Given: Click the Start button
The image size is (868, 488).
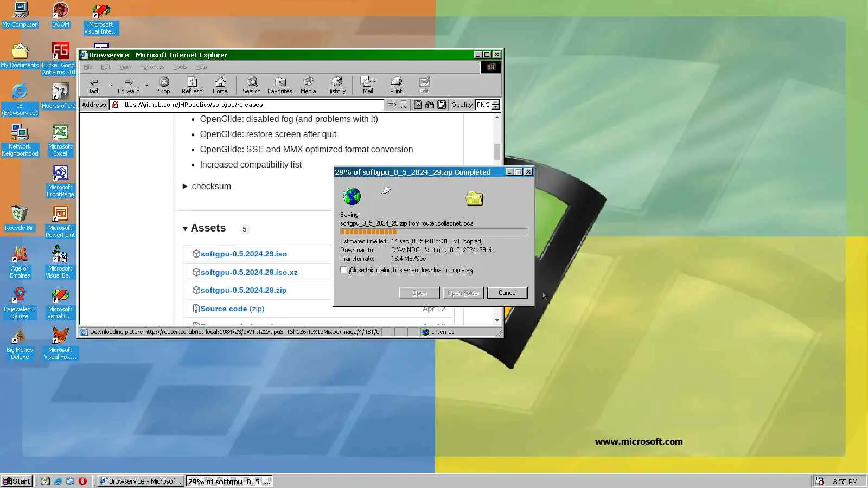Looking at the screenshot, I should [17, 481].
